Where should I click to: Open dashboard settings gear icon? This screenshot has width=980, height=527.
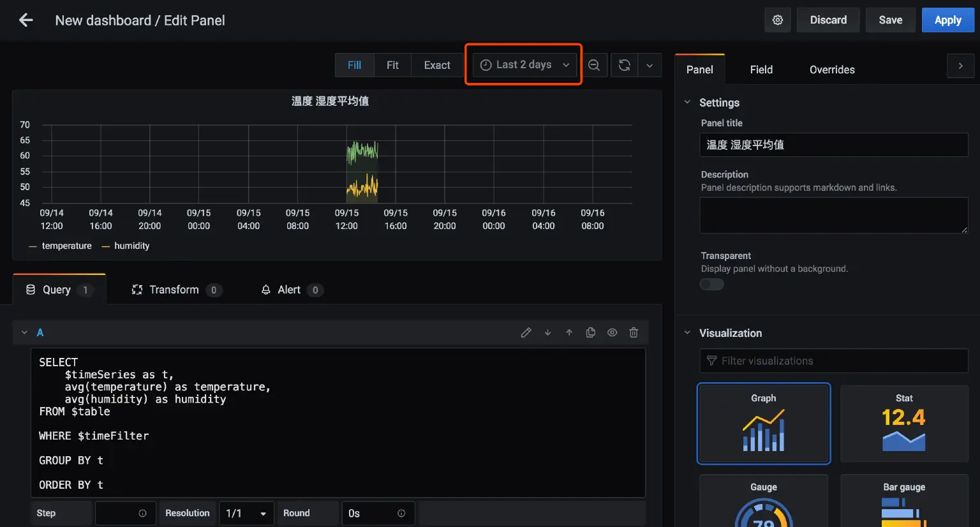coord(777,20)
